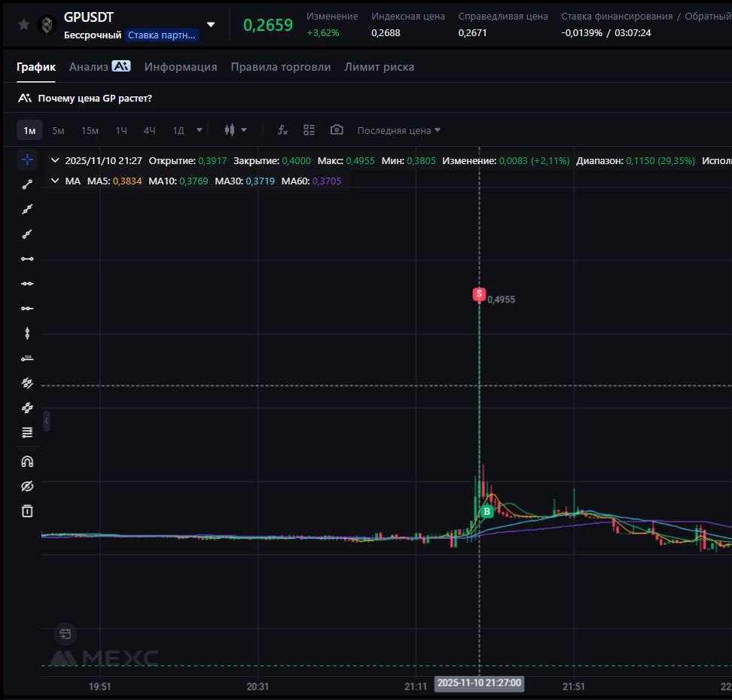Click the funding rate -0,0139% / 03:07:24
The width and height of the screenshot is (732, 700).
pos(606,32)
